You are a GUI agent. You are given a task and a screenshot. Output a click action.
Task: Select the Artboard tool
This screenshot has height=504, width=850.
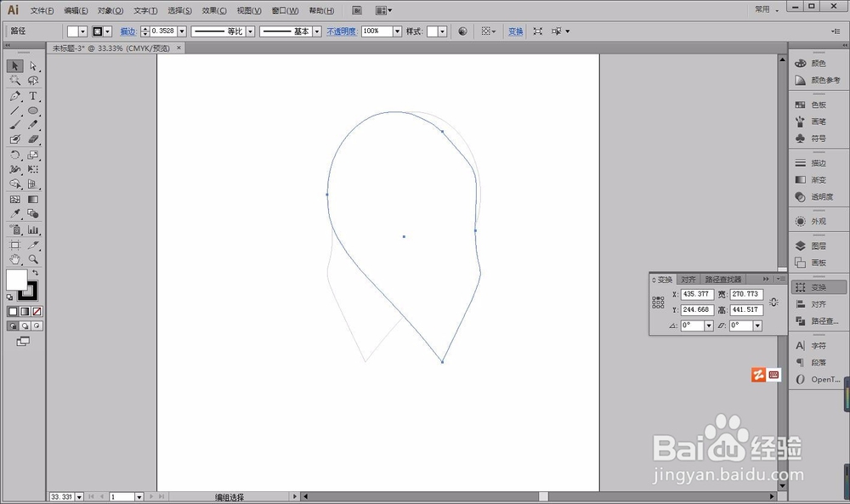14,245
